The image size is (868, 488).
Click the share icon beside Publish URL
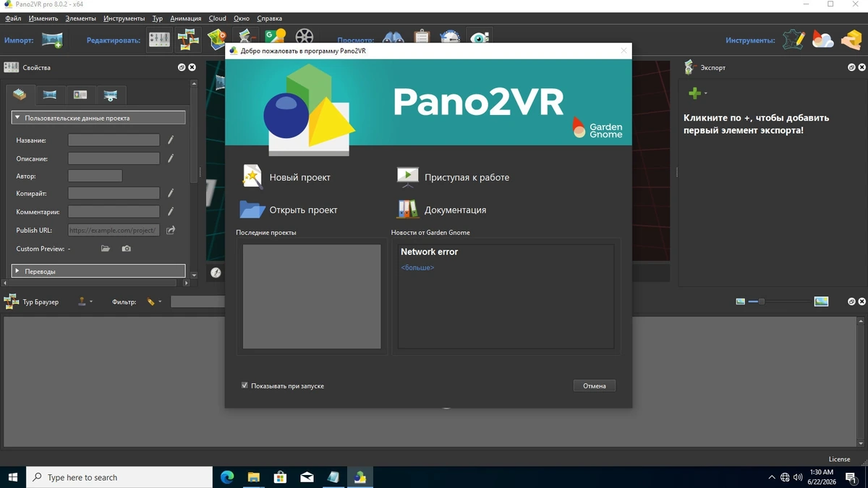coord(171,231)
